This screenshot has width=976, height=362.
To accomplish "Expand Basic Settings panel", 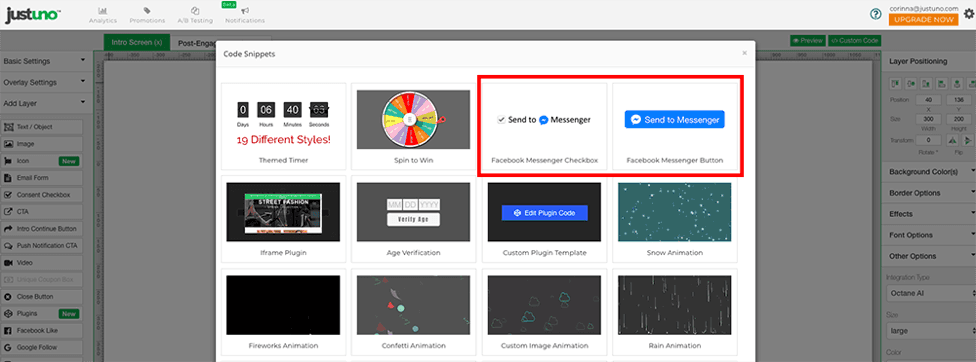I will (45, 61).
